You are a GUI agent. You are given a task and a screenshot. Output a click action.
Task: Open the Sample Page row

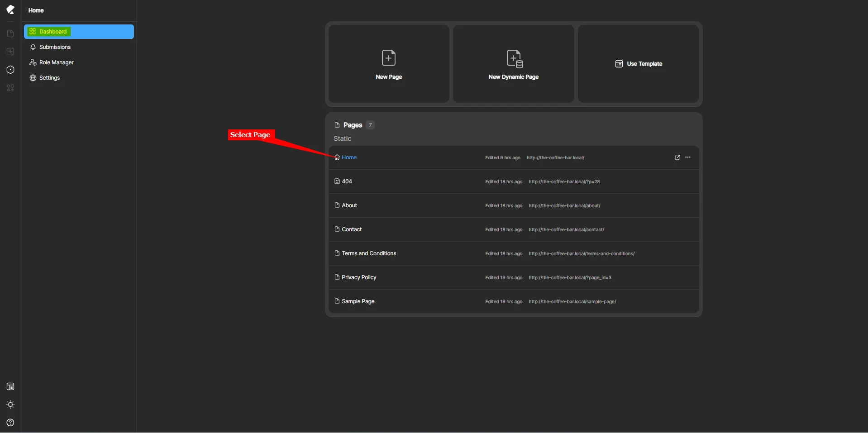(x=514, y=301)
